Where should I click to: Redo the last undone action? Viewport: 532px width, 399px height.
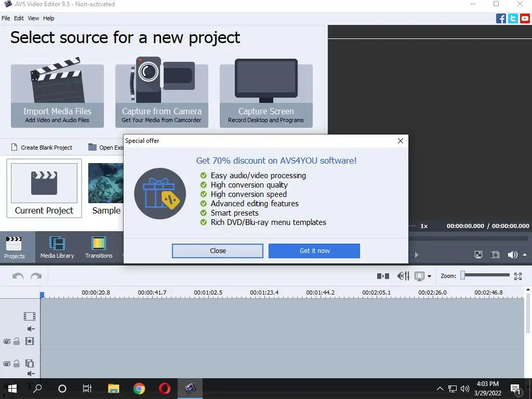[36, 276]
